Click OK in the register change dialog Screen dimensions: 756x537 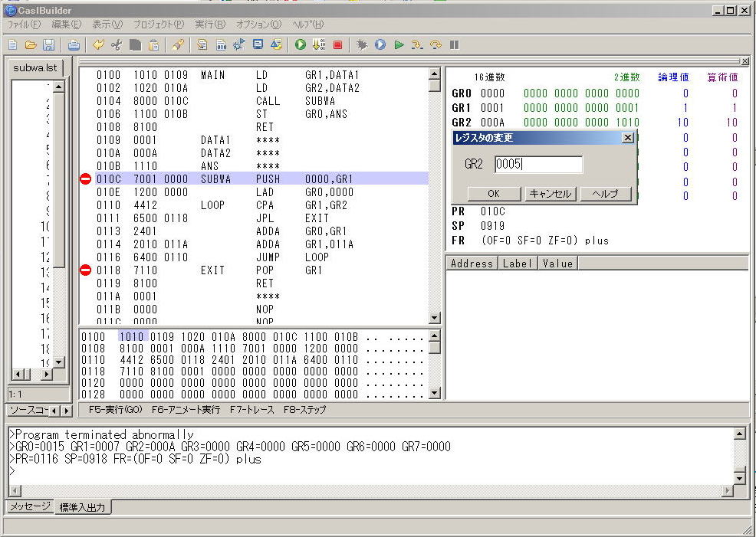[x=493, y=194]
